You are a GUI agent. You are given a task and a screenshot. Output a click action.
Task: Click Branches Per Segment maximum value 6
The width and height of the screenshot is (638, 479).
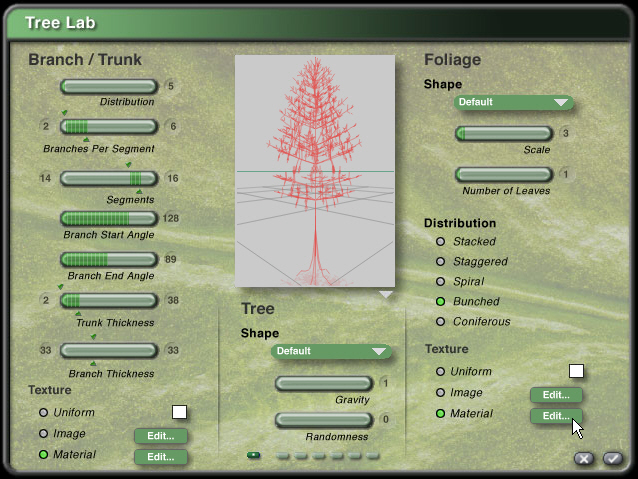173,127
